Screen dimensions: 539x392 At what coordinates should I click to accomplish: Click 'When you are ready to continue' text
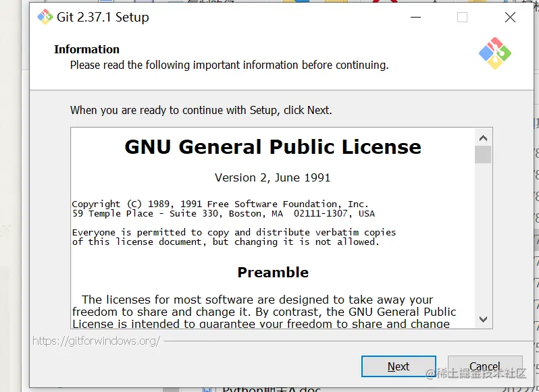click(x=201, y=110)
